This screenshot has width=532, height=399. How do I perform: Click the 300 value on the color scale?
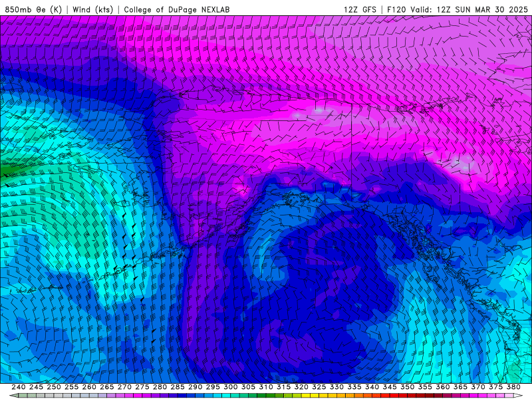(230, 387)
